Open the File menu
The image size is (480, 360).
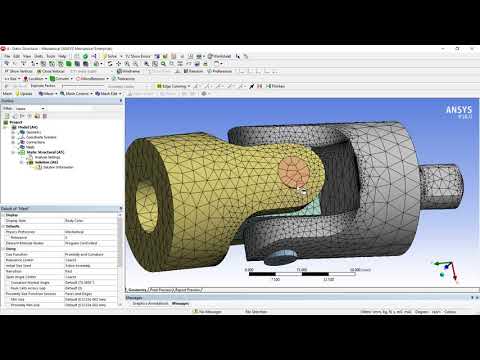(x=7, y=56)
